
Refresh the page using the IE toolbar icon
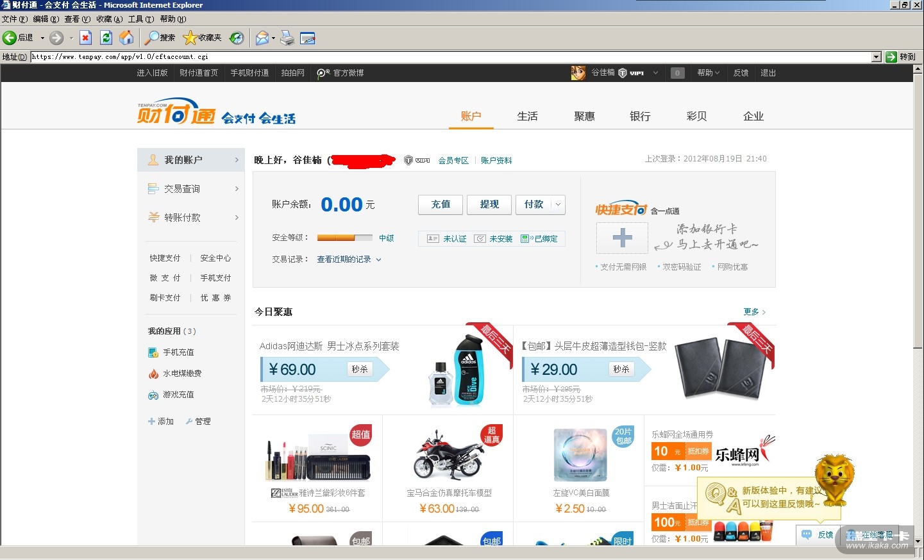[106, 38]
